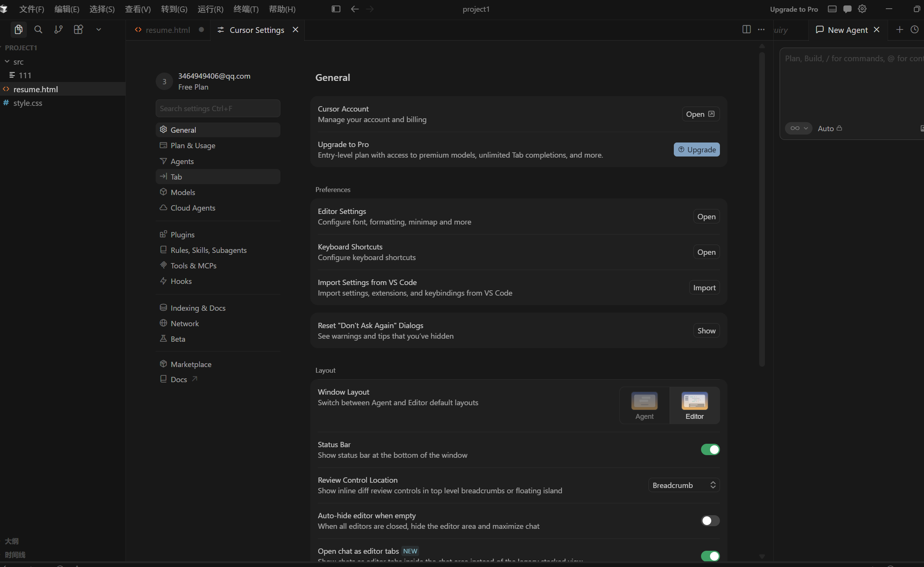The width and height of the screenshot is (924, 567).
Task: Toggle the bottom panel layout icon
Action: pyautogui.click(x=832, y=9)
